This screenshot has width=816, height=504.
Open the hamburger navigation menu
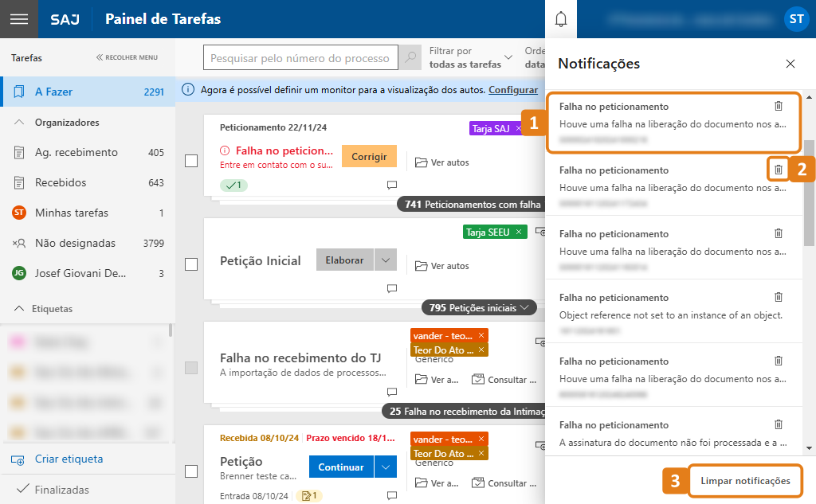(18, 18)
